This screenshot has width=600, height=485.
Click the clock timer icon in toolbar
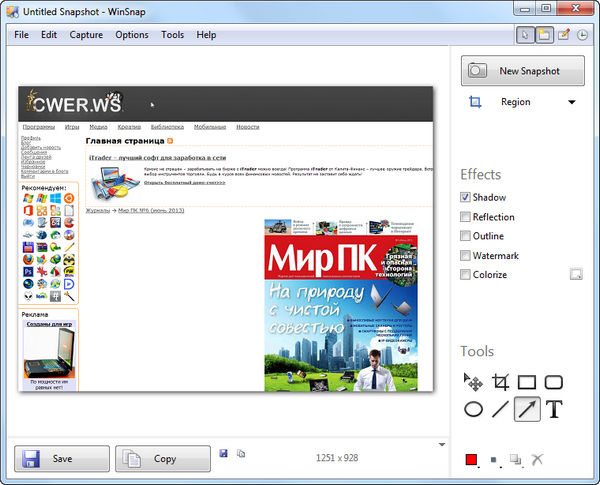[x=581, y=35]
